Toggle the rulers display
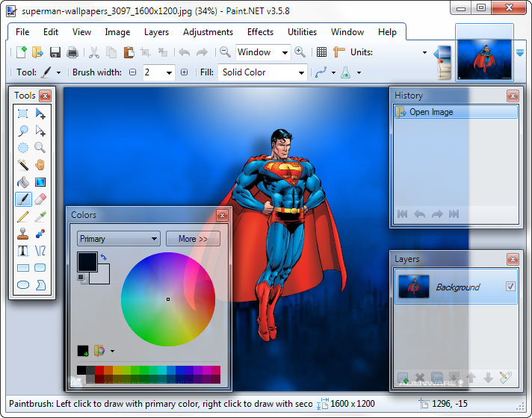The width and height of the screenshot is (532, 418). (x=339, y=52)
